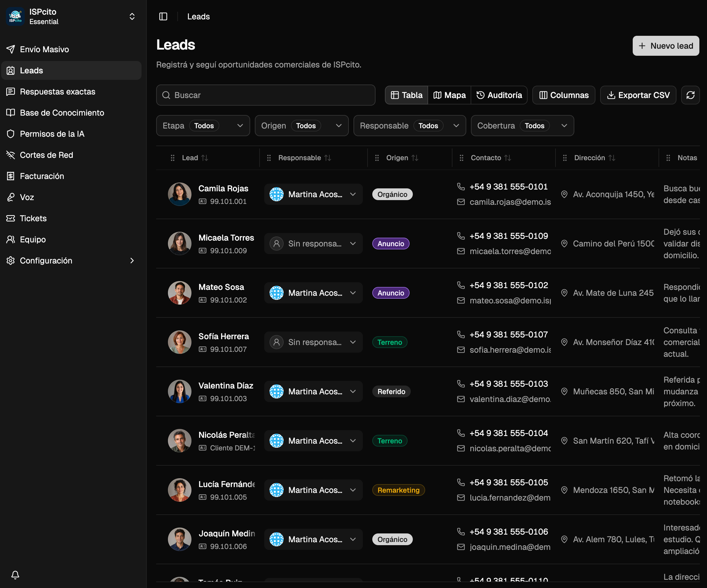
Task: Go to Respuestas exactas
Action: [71, 92]
